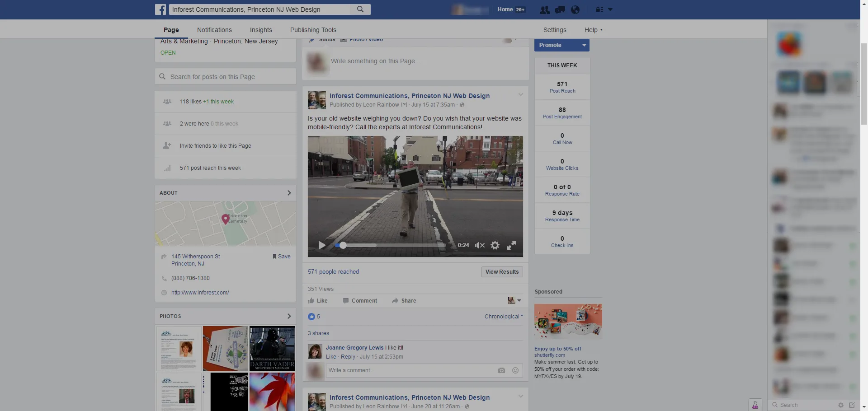The width and height of the screenshot is (868, 411).
Task: Open friend requests icon in top bar
Action: click(545, 9)
